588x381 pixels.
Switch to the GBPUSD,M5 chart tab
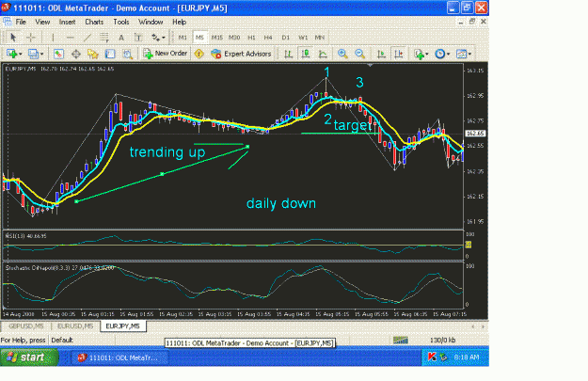pos(26,325)
